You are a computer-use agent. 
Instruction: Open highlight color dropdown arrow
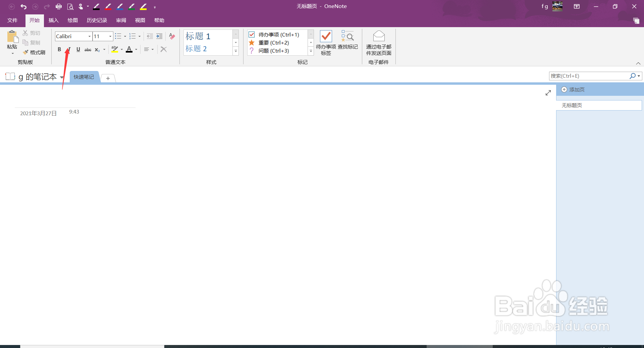coord(122,50)
